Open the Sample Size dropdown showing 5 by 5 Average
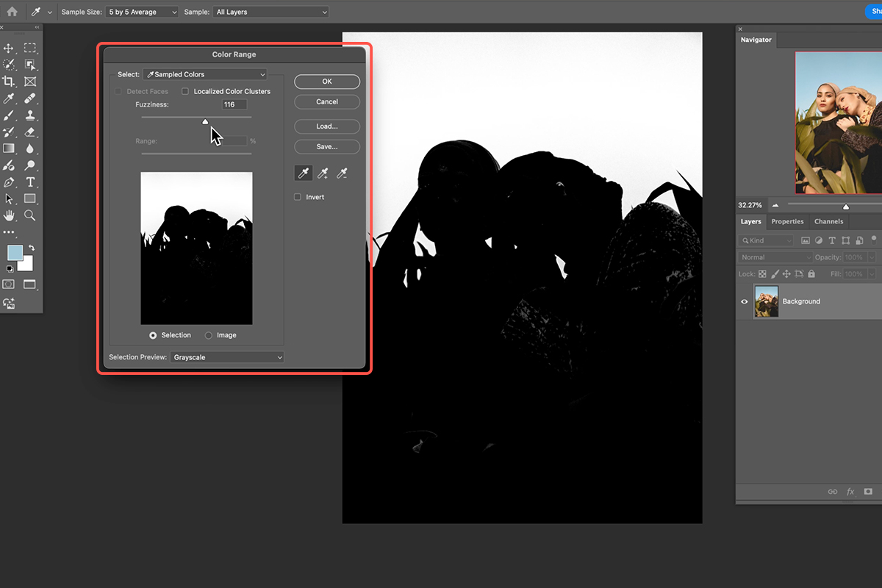Viewport: 882px width, 588px height. pyautogui.click(x=141, y=11)
